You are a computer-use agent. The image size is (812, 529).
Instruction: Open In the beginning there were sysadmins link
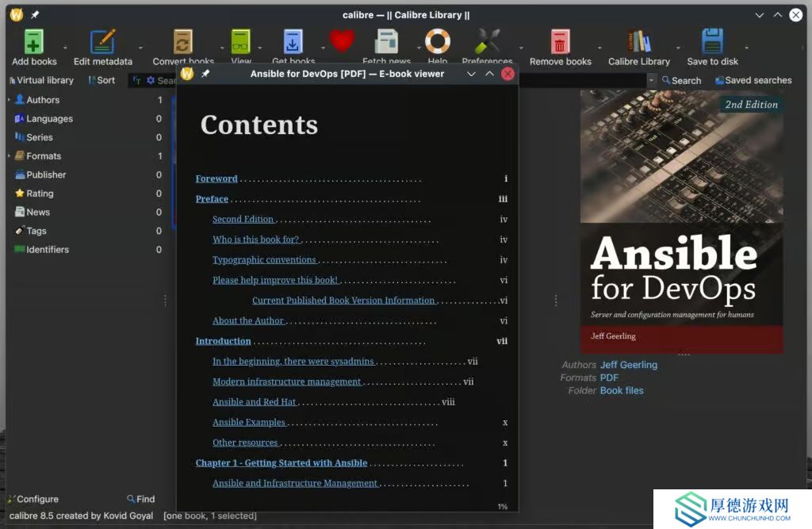point(293,361)
